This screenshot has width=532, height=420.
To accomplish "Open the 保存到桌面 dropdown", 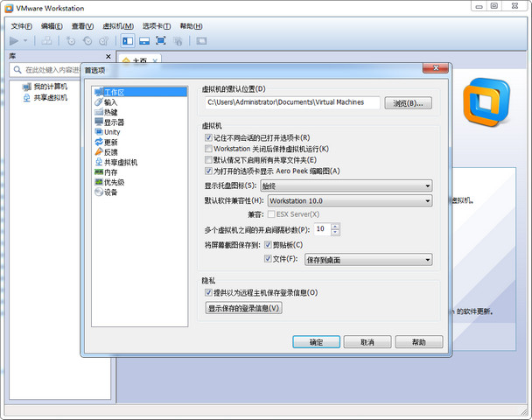I will pyautogui.click(x=368, y=260).
